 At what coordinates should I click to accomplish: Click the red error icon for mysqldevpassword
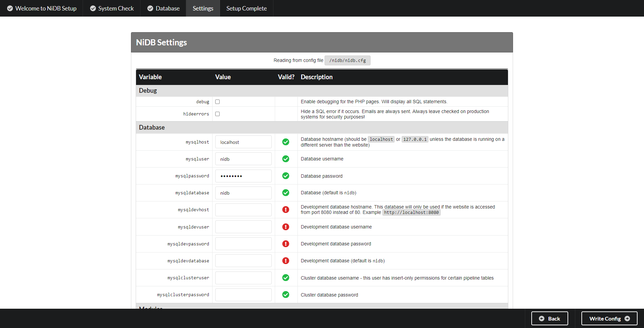286,244
